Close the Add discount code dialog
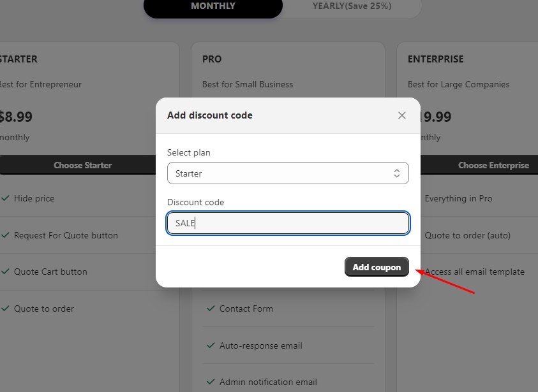Screen dimensions: 538x392 point(401,115)
